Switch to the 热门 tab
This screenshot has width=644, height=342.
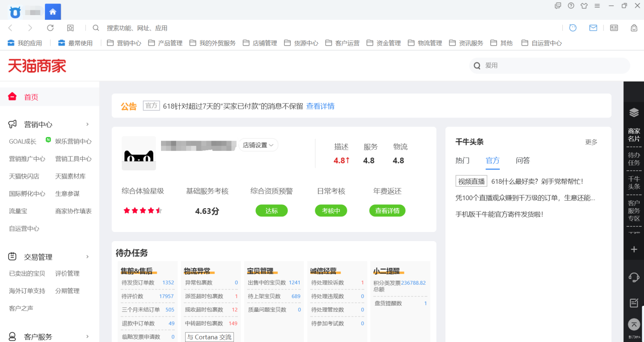462,160
